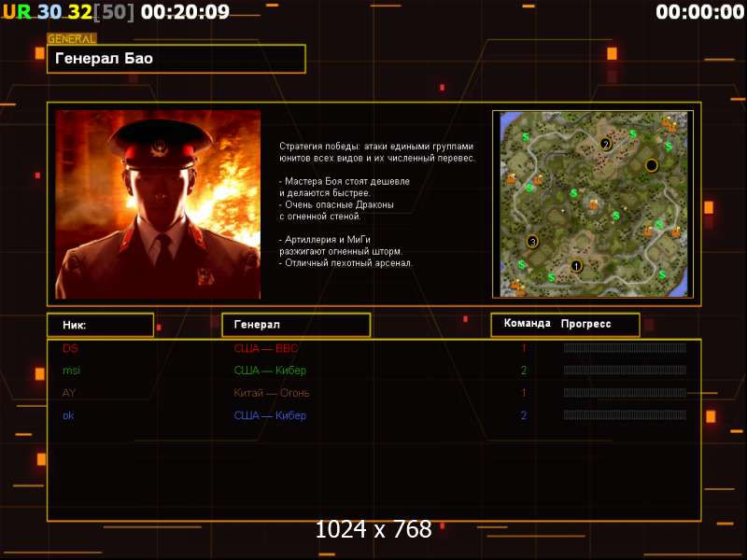Select player AY in the list
The image size is (747, 560).
(69, 393)
